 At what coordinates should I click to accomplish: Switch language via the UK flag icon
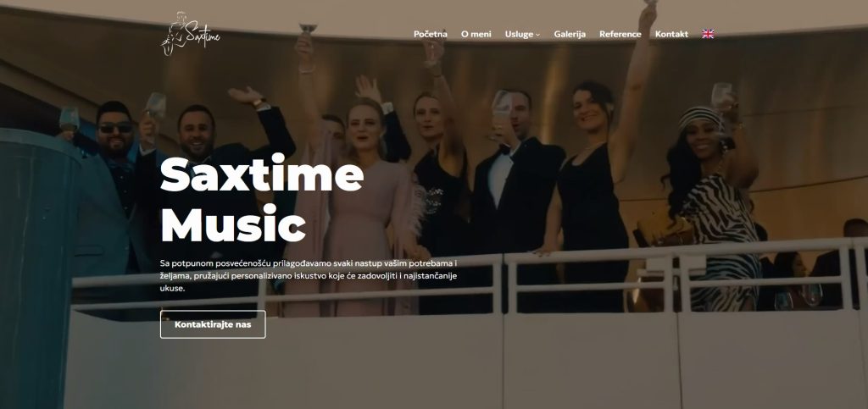pos(708,34)
